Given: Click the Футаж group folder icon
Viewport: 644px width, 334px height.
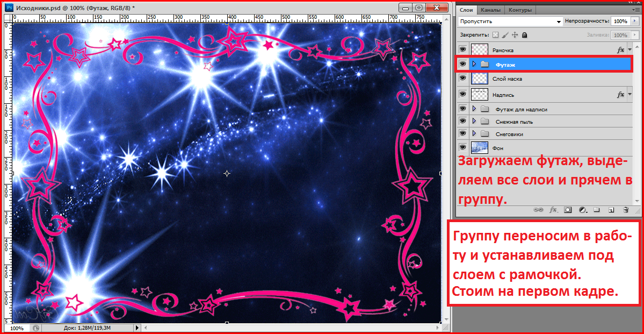Looking at the screenshot, I should pyautogui.click(x=484, y=64).
